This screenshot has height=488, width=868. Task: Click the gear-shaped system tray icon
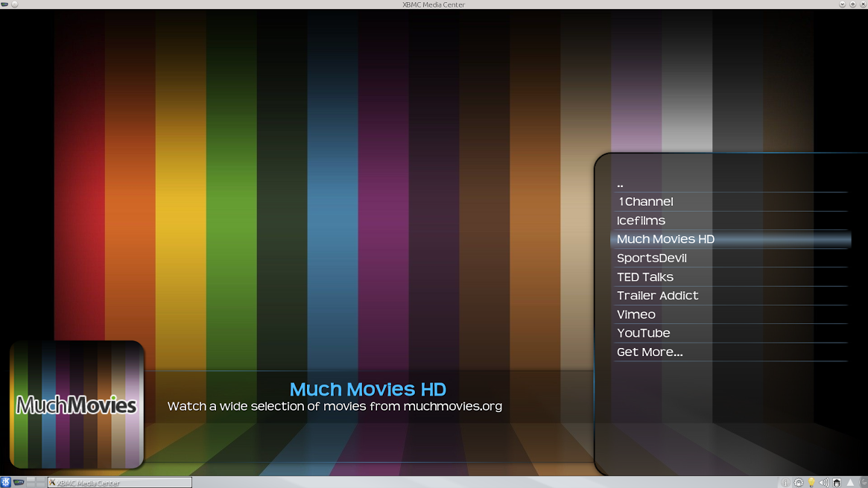coord(798,483)
